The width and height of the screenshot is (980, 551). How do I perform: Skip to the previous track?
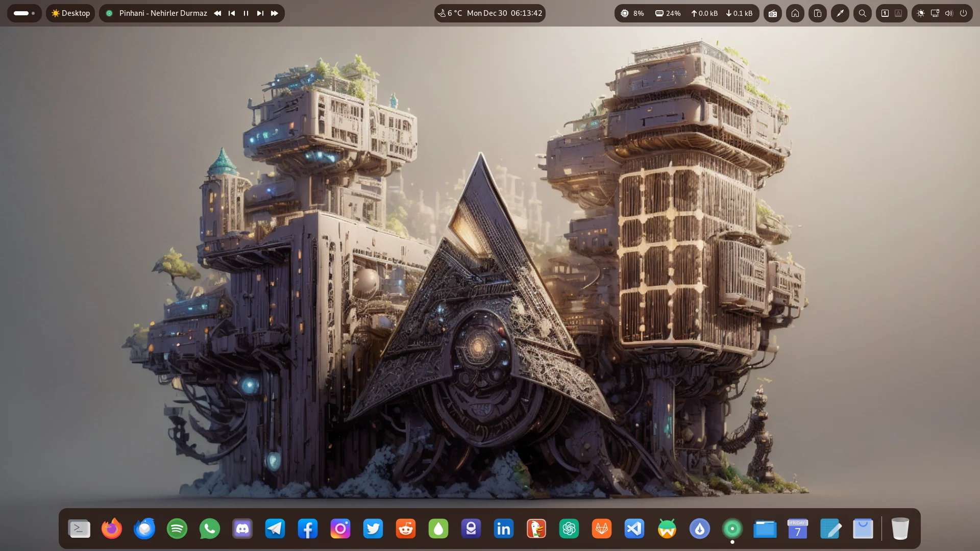coord(232,13)
